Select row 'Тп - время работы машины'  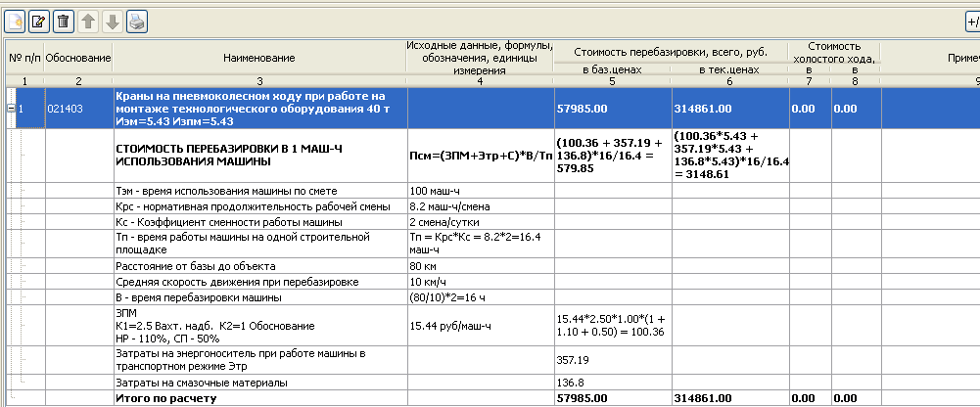tap(260, 244)
